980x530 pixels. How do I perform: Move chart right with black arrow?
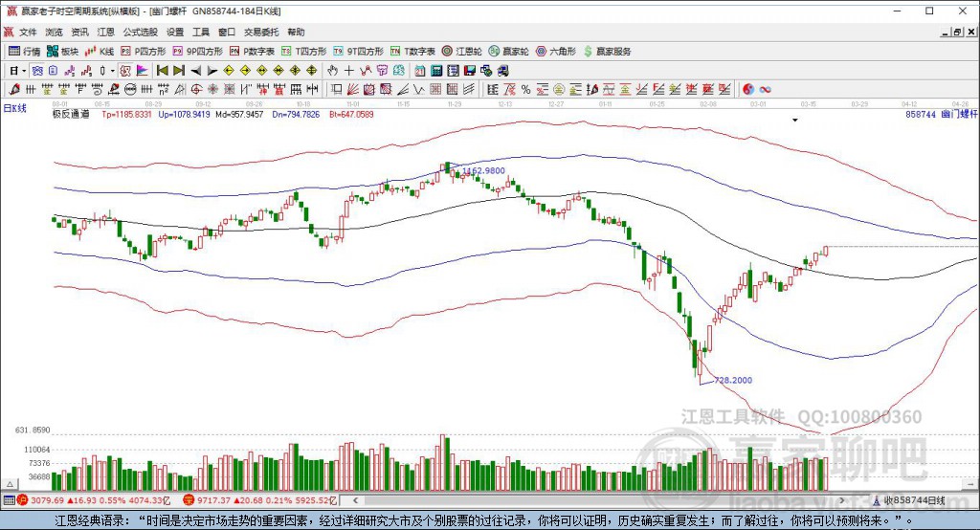[212, 71]
